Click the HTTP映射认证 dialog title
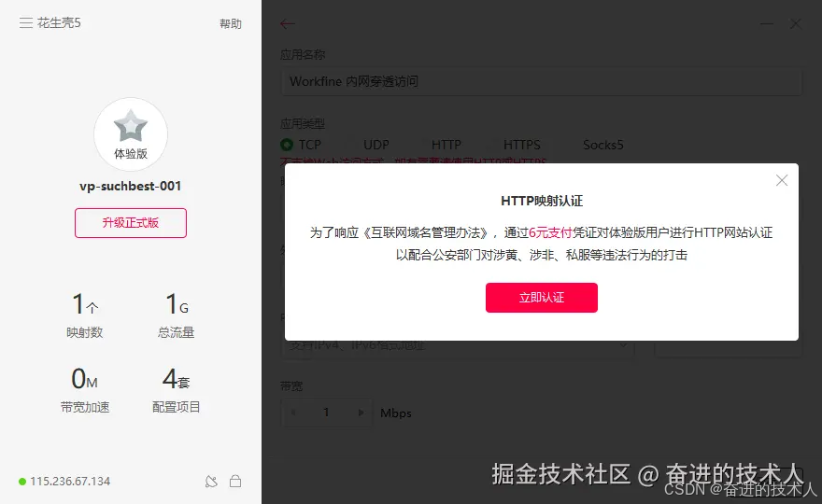Viewport: 822px width, 504px height. (x=542, y=202)
